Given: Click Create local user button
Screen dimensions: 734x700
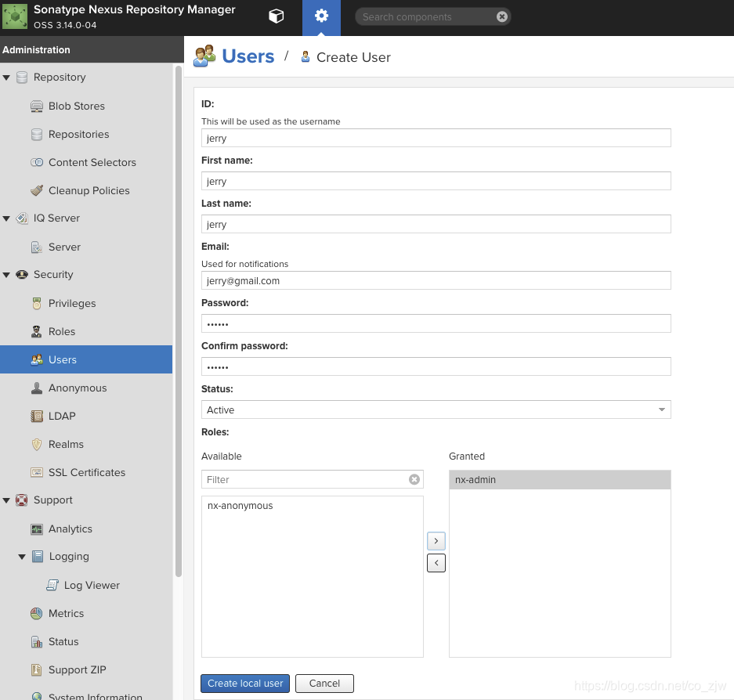Looking at the screenshot, I should (x=245, y=683).
